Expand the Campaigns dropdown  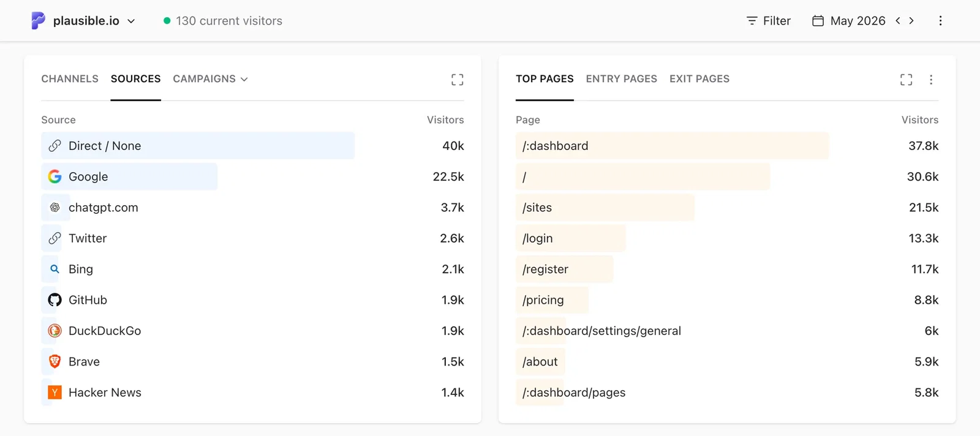point(210,79)
